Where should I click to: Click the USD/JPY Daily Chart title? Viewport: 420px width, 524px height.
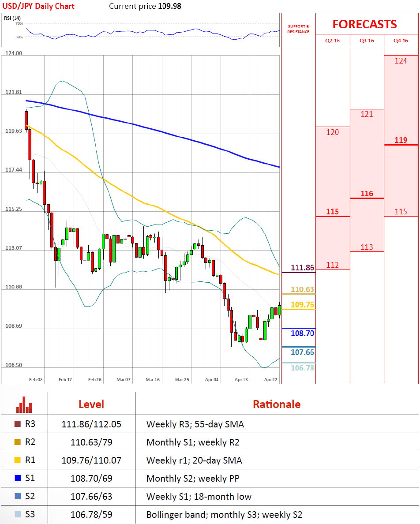[x=38, y=6]
